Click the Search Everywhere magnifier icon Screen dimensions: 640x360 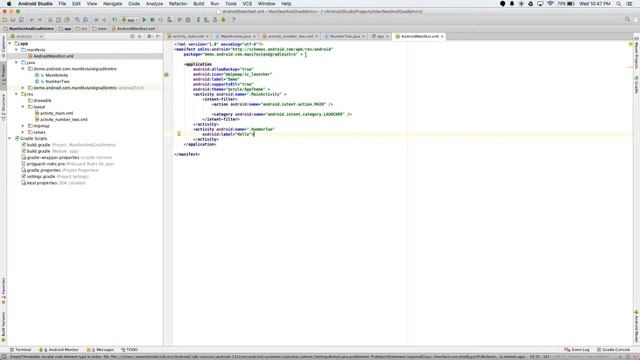pyautogui.click(x=627, y=20)
